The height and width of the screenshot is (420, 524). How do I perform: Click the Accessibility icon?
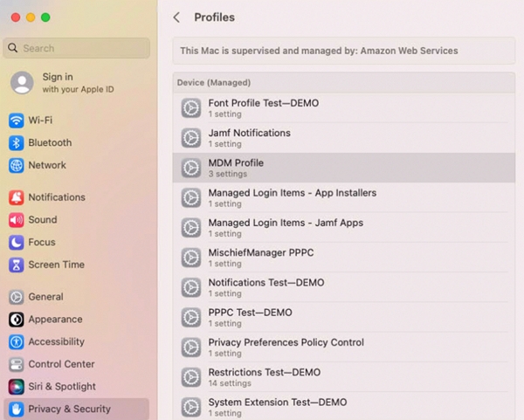coord(16,341)
